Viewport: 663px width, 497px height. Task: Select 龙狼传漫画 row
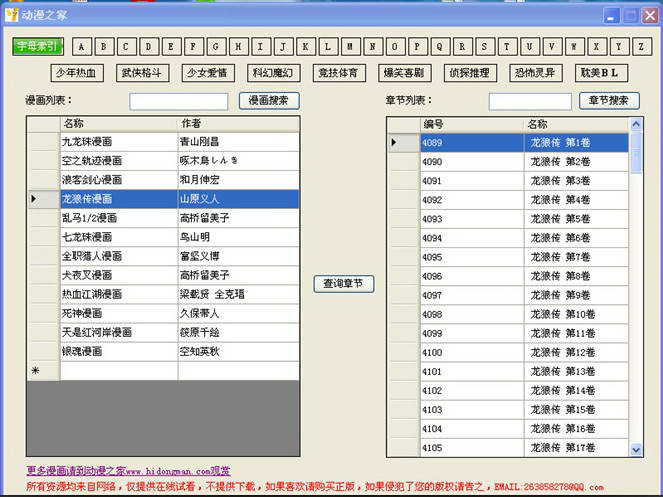(163, 199)
